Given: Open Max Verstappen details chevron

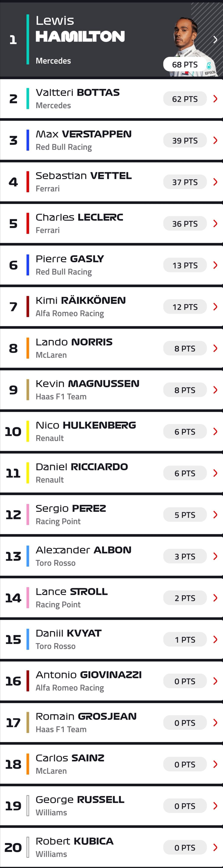Looking at the screenshot, I should [x=215, y=141].
